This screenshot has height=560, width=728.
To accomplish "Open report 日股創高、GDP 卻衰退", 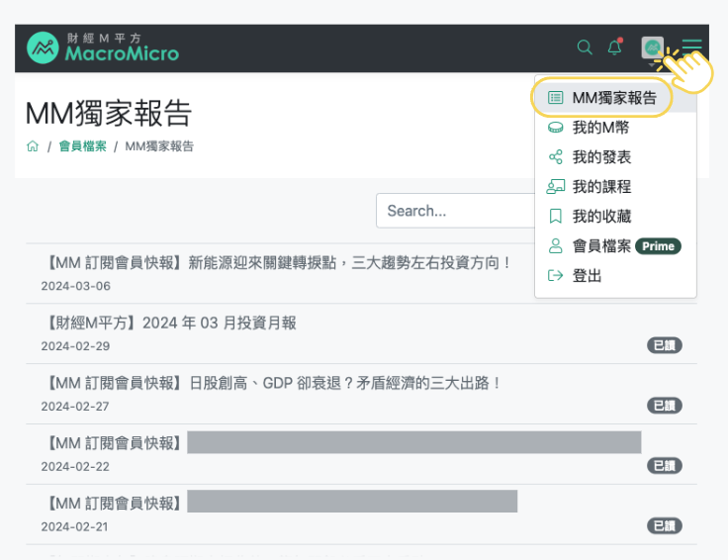I will [273, 383].
